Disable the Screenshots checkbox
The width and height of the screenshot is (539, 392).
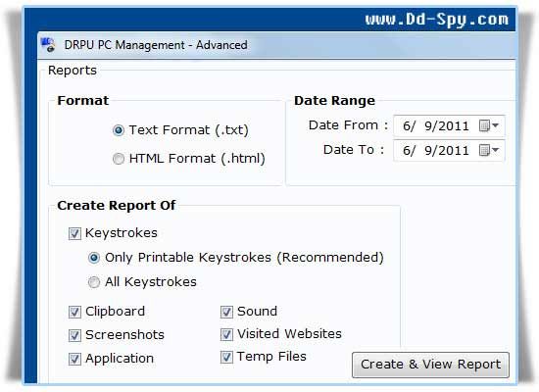point(74,335)
